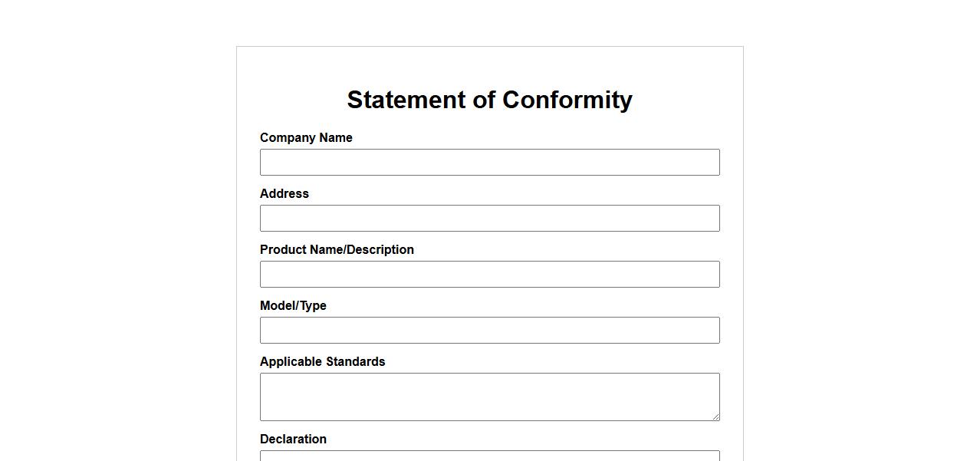Click the word "Type" in Model/Type label
Viewport: 980px width, 461px height.
click(313, 306)
